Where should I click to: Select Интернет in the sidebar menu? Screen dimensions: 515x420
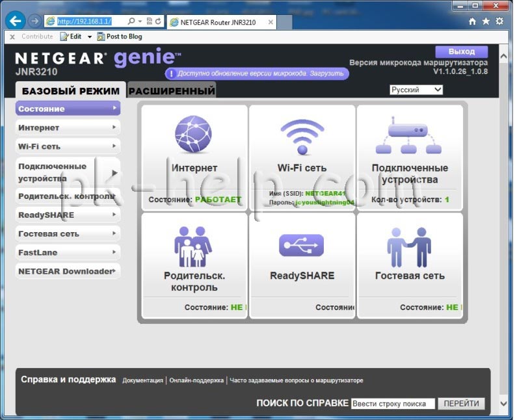(x=68, y=127)
